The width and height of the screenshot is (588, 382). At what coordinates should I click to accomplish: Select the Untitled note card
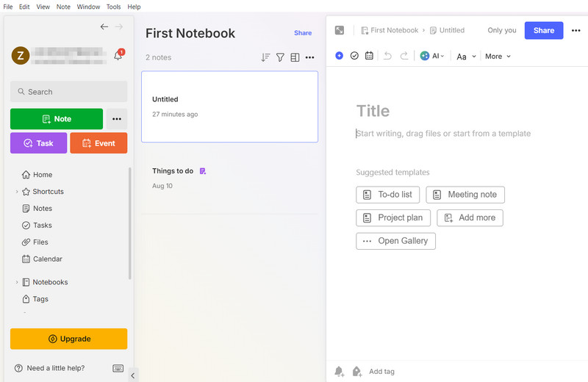229,107
